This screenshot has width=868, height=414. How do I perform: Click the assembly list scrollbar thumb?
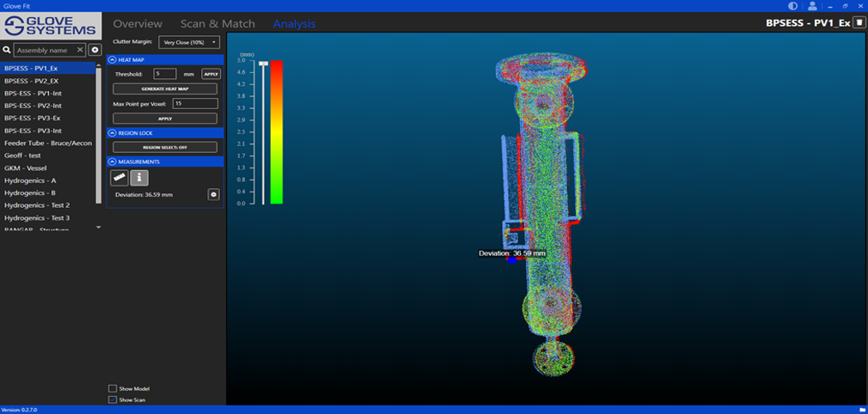pyautogui.click(x=99, y=135)
